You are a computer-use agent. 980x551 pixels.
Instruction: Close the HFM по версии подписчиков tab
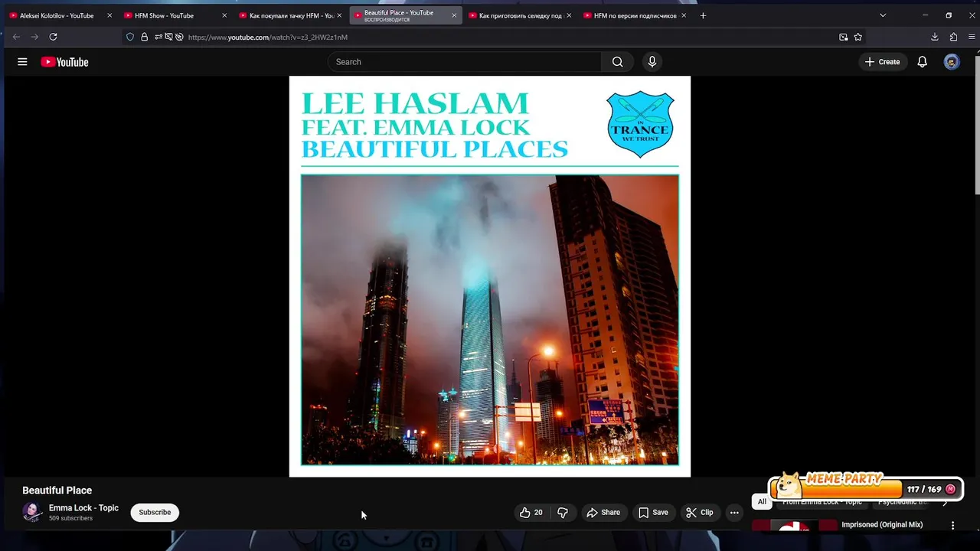coord(683,15)
